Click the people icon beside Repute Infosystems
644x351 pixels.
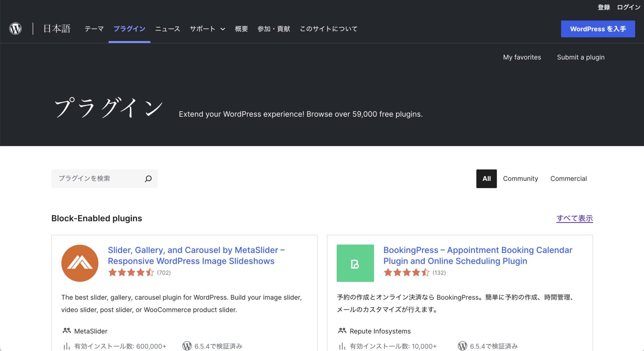pos(342,331)
